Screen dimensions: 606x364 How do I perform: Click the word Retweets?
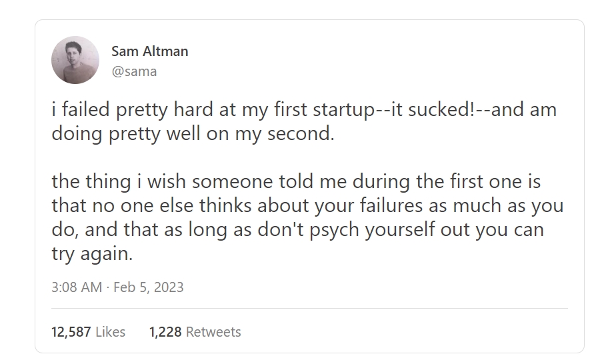click(x=213, y=331)
